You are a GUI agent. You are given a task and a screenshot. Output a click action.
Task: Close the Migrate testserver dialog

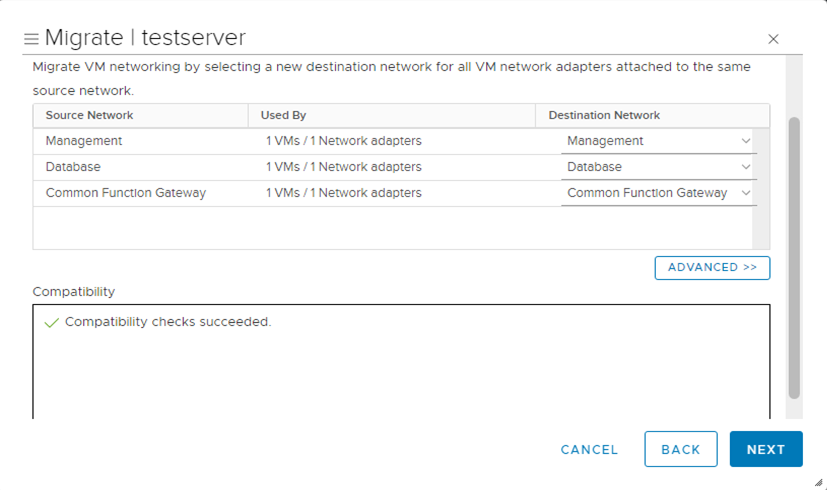coord(773,39)
